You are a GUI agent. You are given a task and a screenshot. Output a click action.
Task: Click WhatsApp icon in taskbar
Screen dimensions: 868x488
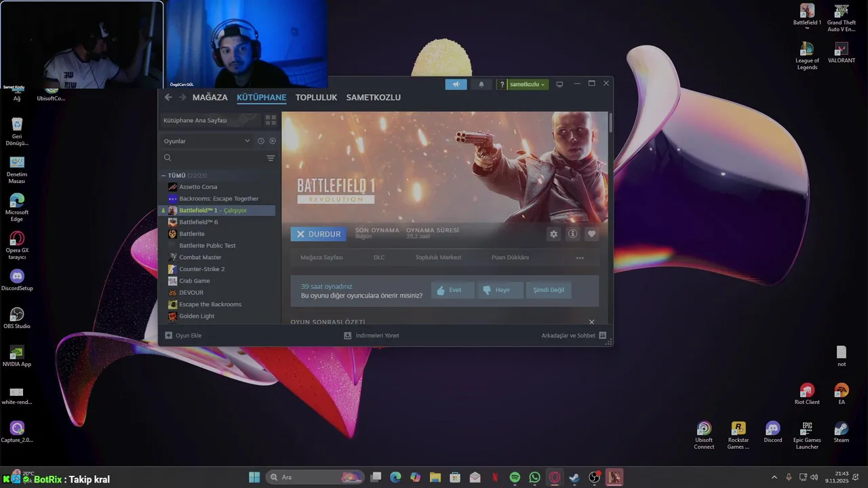tap(534, 477)
